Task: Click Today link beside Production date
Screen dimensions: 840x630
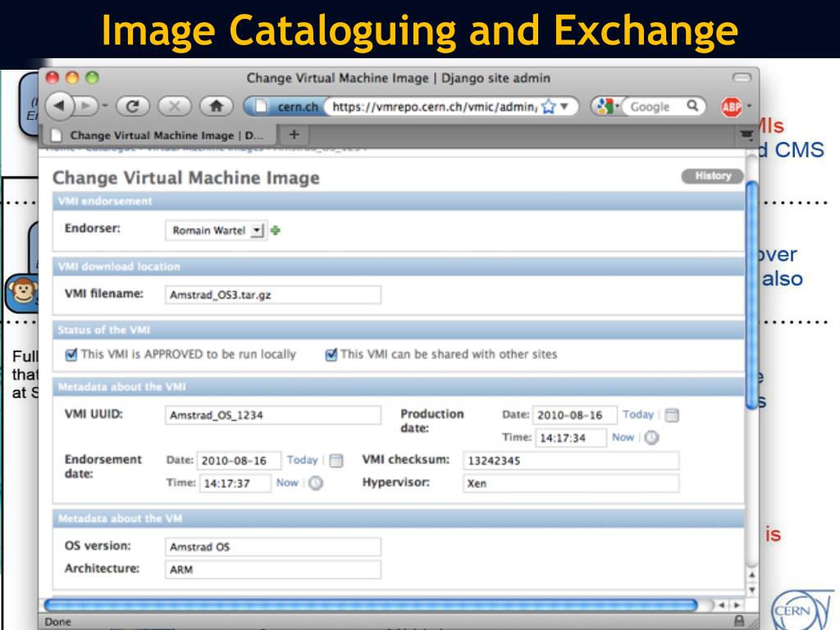Action: click(x=638, y=414)
